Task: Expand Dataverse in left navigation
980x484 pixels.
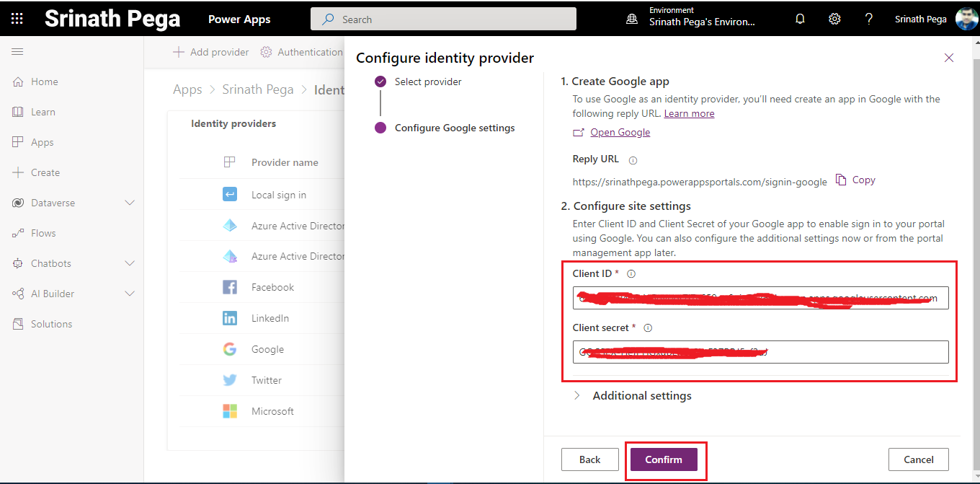Action: [130, 203]
